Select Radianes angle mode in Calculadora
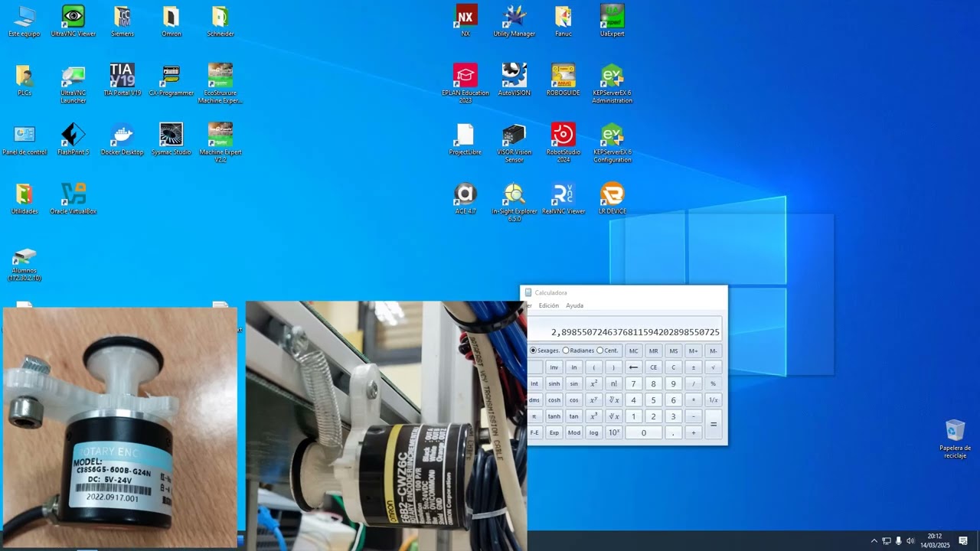Image resolution: width=980 pixels, height=551 pixels. tap(578, 350)
